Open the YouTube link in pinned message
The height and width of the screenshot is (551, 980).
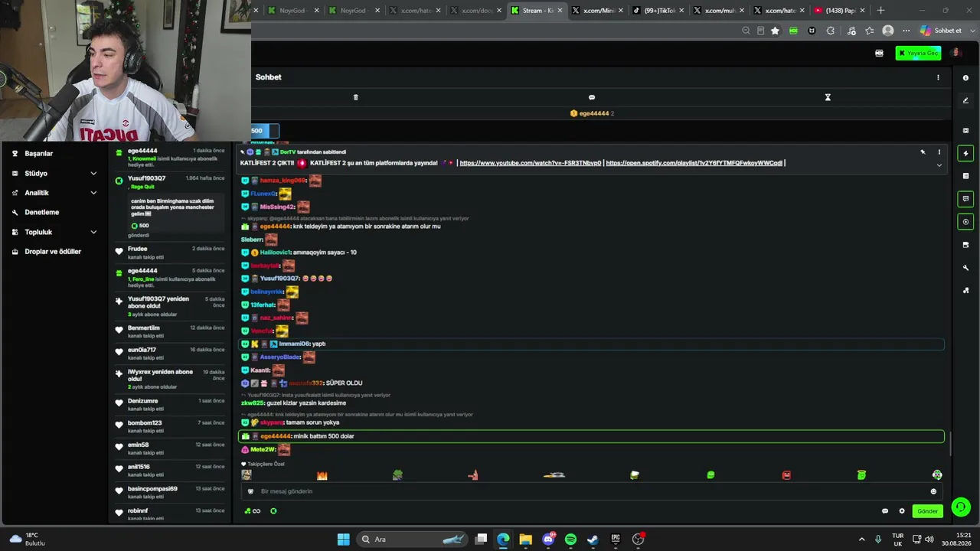coord(530,163)
